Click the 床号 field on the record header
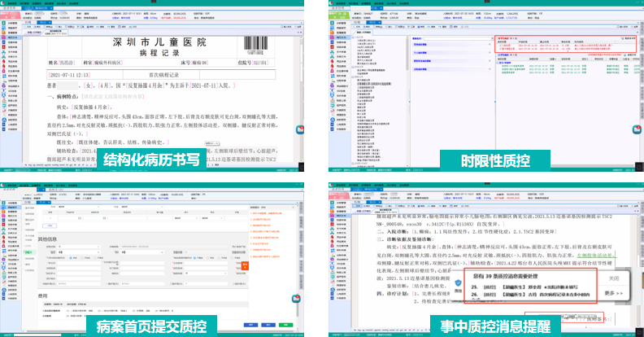This screenshot has width=644, height=337. pos(200,61)
